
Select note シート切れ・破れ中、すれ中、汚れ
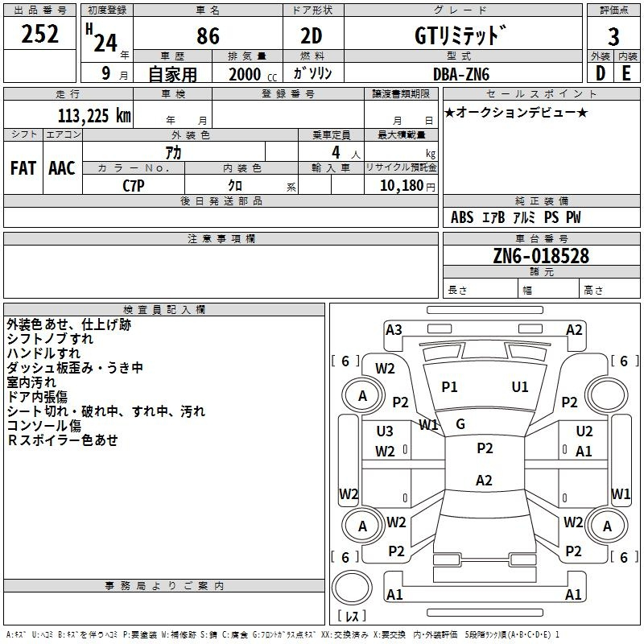(105, 411)
